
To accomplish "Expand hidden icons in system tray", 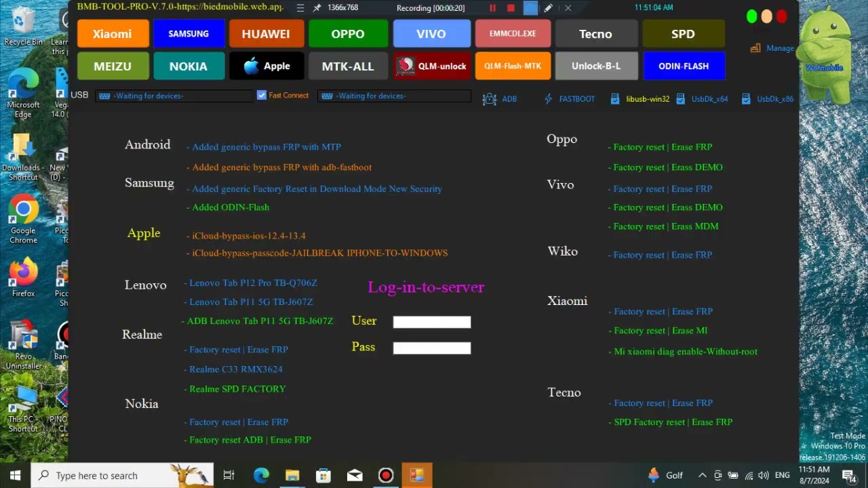I will pyautogui.click(x=703, y=475).
